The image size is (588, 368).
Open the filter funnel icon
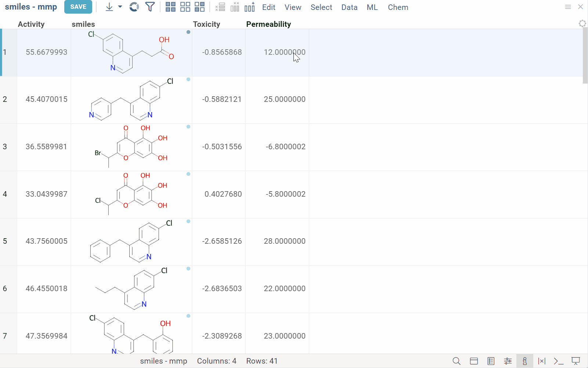pyautogui.click(x=150, y=7)
